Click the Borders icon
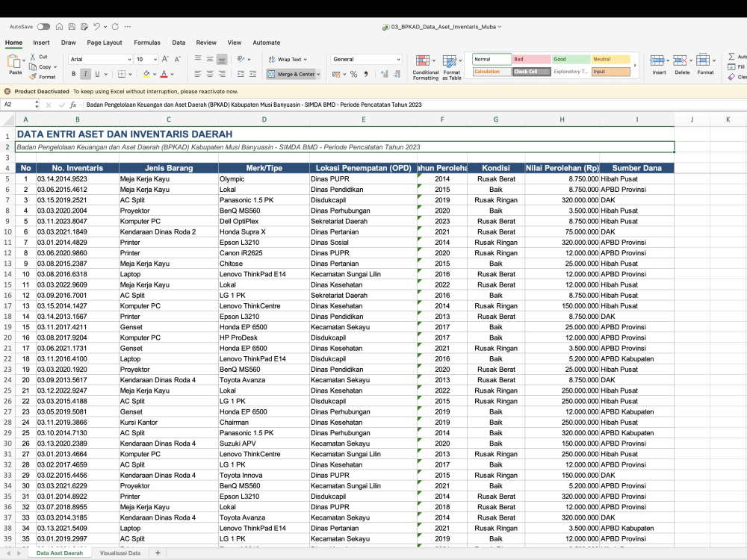 (x=122, y=74)
